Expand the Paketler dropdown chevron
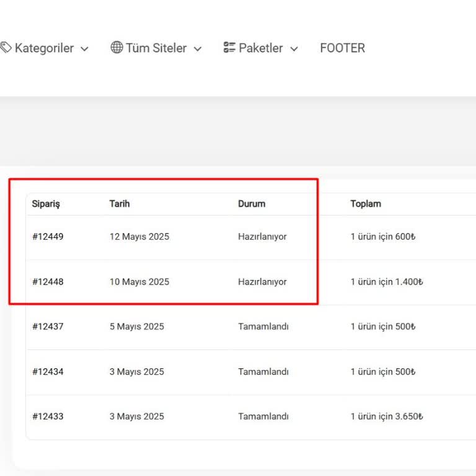This screenshot has height=476, width=476. (x=294, y=49)
